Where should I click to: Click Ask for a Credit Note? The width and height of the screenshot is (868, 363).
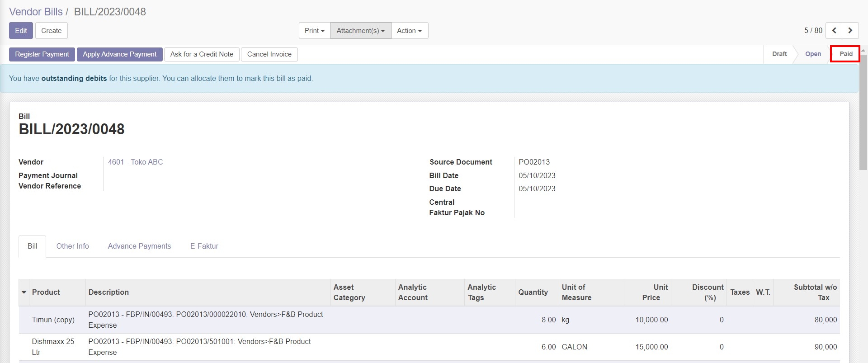(x=202, y=54)
